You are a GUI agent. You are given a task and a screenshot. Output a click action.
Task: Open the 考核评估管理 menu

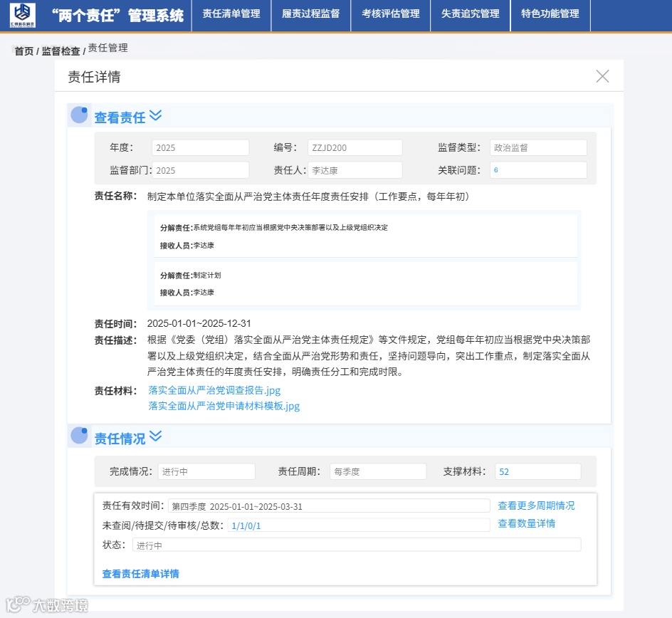coord(390,14)
